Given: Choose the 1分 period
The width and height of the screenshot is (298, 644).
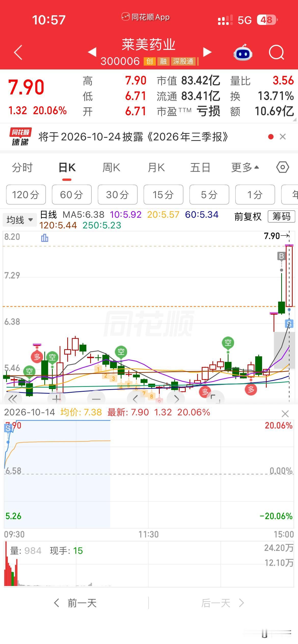Looking at the screenshot, I should coord(255,195).
